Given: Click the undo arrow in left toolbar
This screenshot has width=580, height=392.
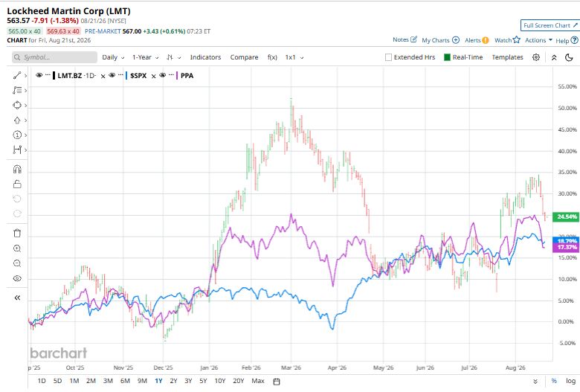Looking at the screenshot, I should 17,199.
